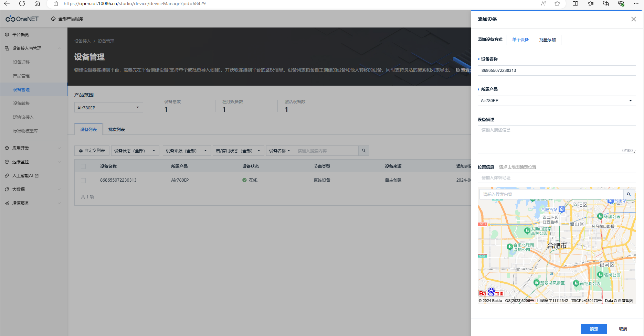644x336 pixels.
Task: Select 单个设备 add mode
Action: point(520,40)
